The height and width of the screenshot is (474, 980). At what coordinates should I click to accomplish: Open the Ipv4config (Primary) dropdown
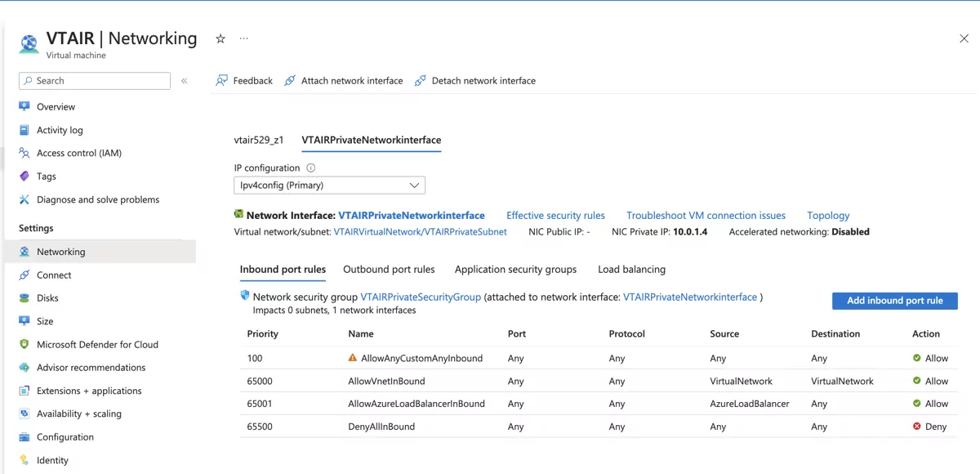pyautogui.click(x=329, y=185)
